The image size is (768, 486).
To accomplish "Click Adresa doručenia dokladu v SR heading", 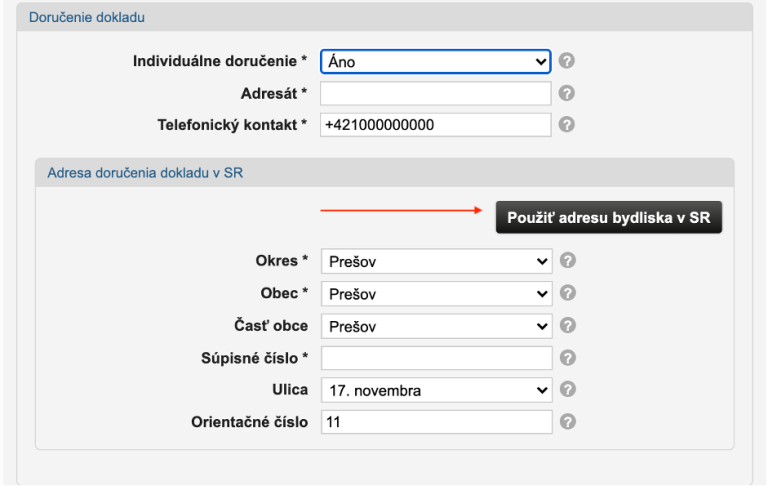I will pos(145,173).
